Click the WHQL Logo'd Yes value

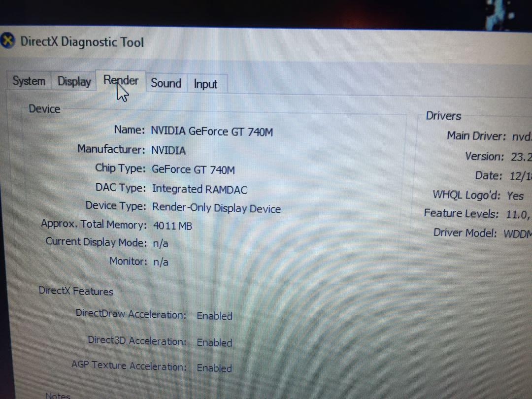pos(515,196)
